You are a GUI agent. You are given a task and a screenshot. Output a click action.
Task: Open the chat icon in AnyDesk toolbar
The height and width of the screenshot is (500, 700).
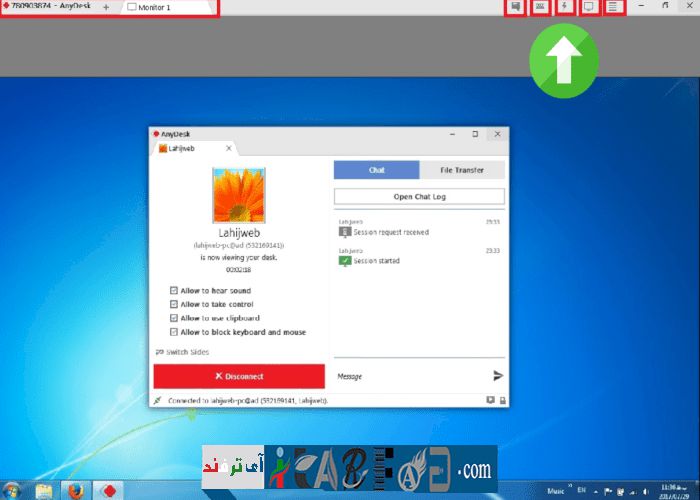(516, 7)
